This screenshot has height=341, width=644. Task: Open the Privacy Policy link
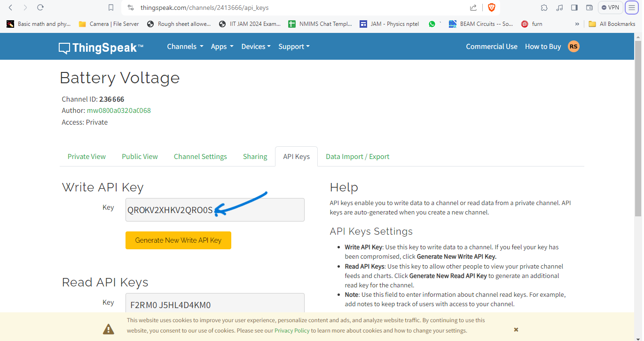click(291, 331)
